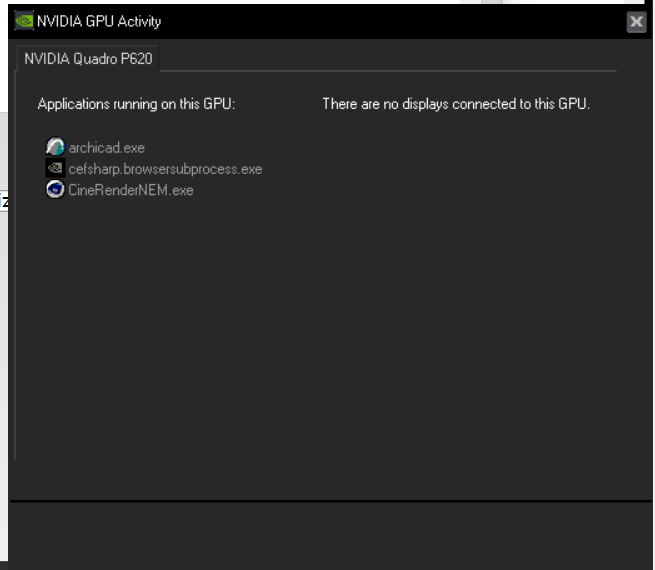The width and height of the screenshot is (655, 570).
Task: Click the "Applications running on this GPU" label
Action: (136, 104)
